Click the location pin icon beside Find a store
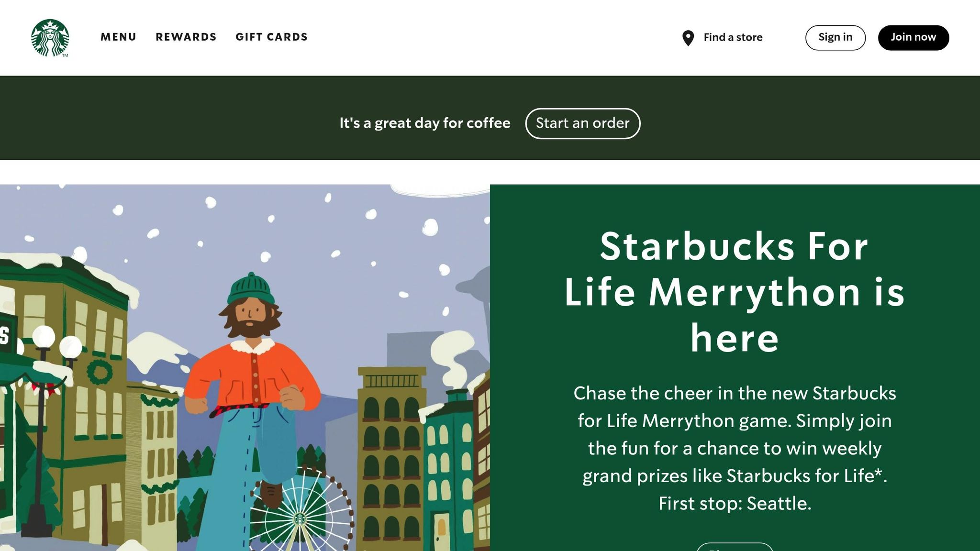The height and width of the screenshot is (551, 980). (688, 37)
